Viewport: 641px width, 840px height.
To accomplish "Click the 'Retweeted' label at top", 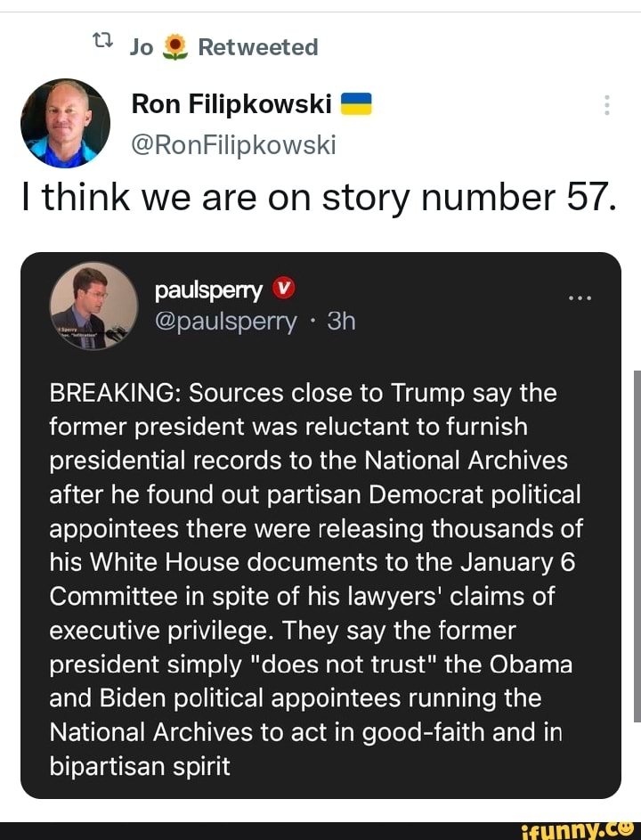I will tap(258, 47).
